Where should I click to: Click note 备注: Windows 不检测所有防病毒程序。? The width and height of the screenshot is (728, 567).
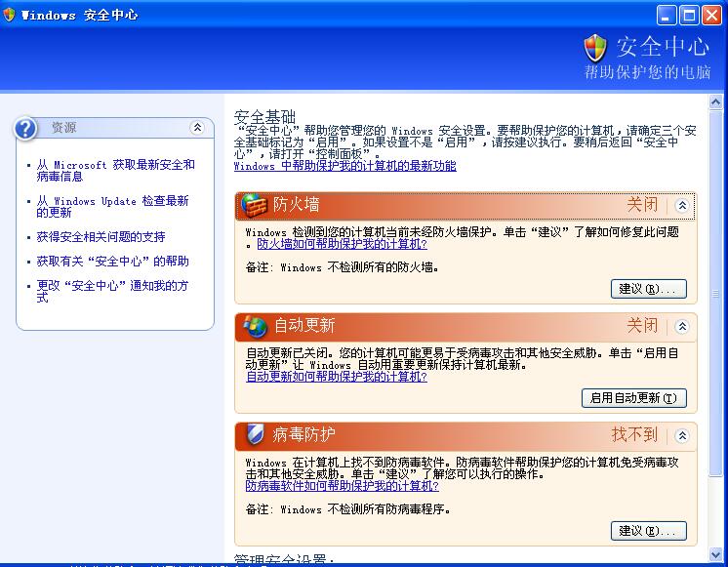(x=347, y=509)
